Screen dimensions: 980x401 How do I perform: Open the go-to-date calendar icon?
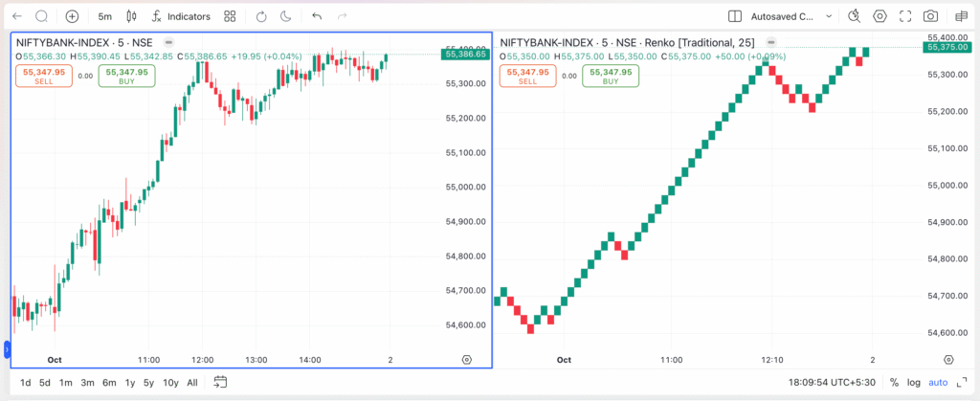tap(220, 382)
